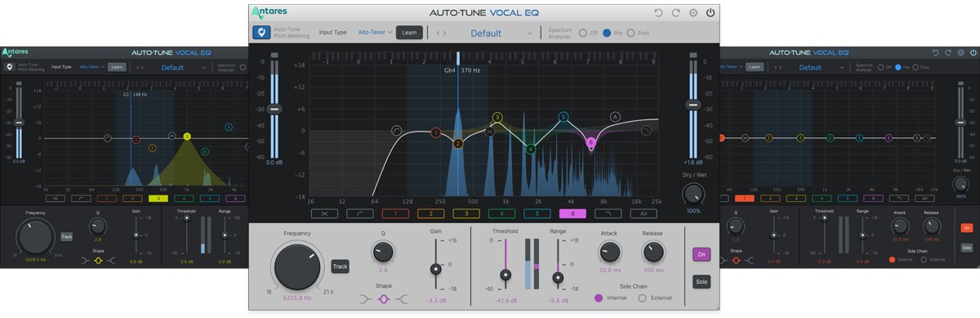Select band 1 tab in center window

(395, 213)
